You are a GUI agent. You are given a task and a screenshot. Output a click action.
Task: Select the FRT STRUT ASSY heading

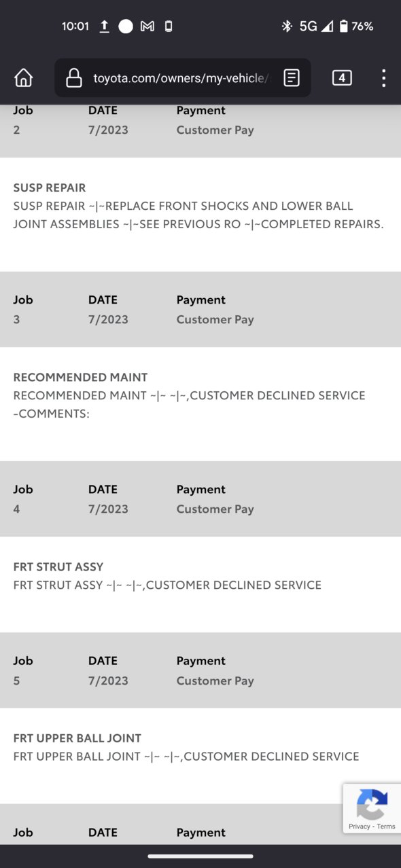click(x=58, y=566)
